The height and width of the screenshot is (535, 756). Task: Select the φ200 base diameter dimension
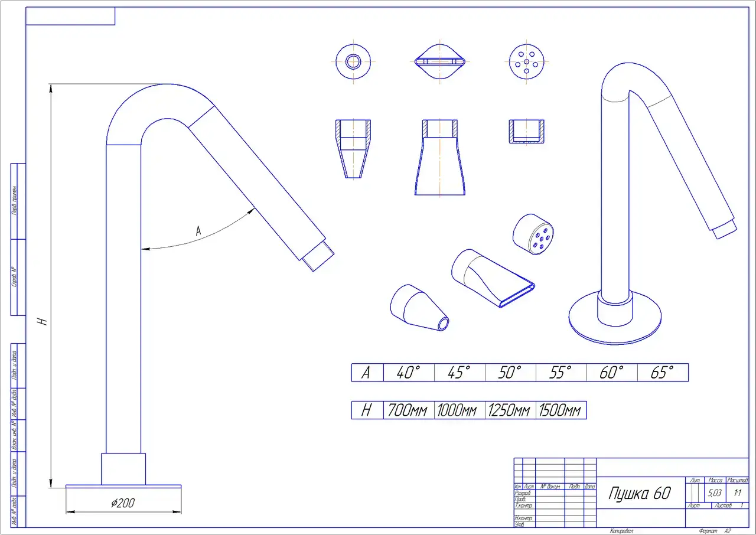(123, 503)
